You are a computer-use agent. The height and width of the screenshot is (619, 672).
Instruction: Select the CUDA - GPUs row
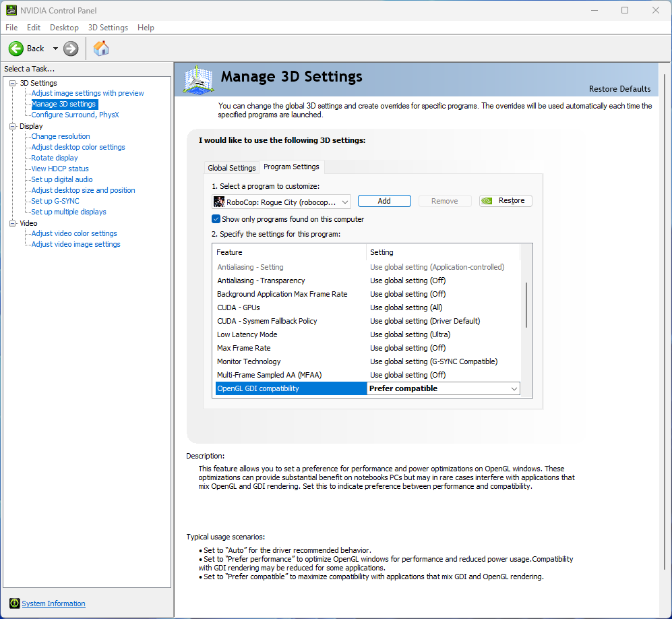pos(368,307)
